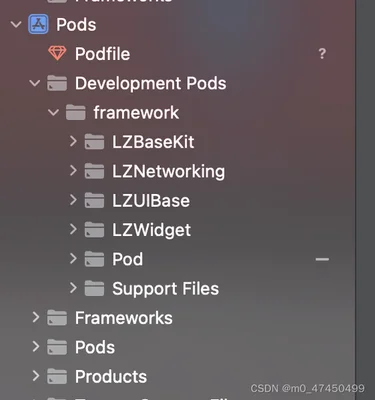This screenshot has width=375, height=400.
Task: Click the LZWidget folder icon
Action: (x=94, y=230)
